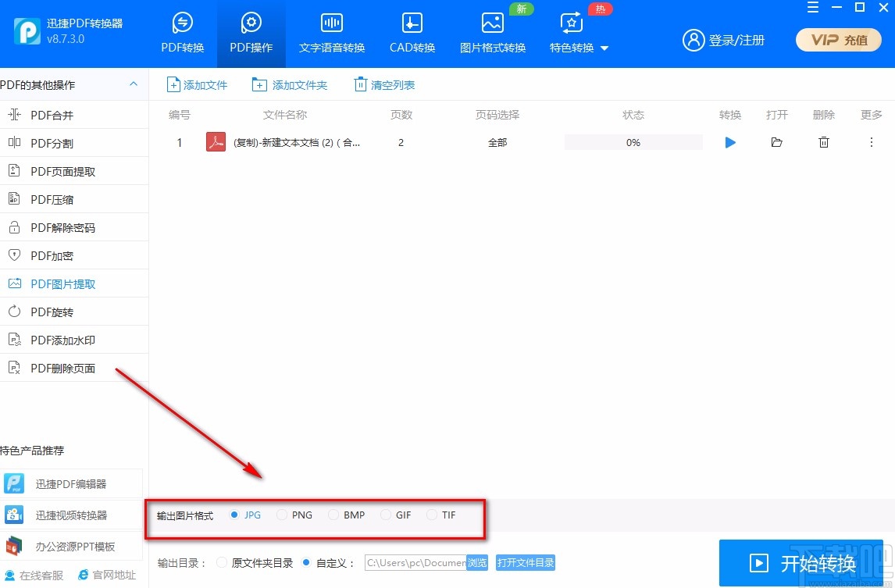Select PDF压缩 in sidebar

pyautogui.click(x=74, y=199)
